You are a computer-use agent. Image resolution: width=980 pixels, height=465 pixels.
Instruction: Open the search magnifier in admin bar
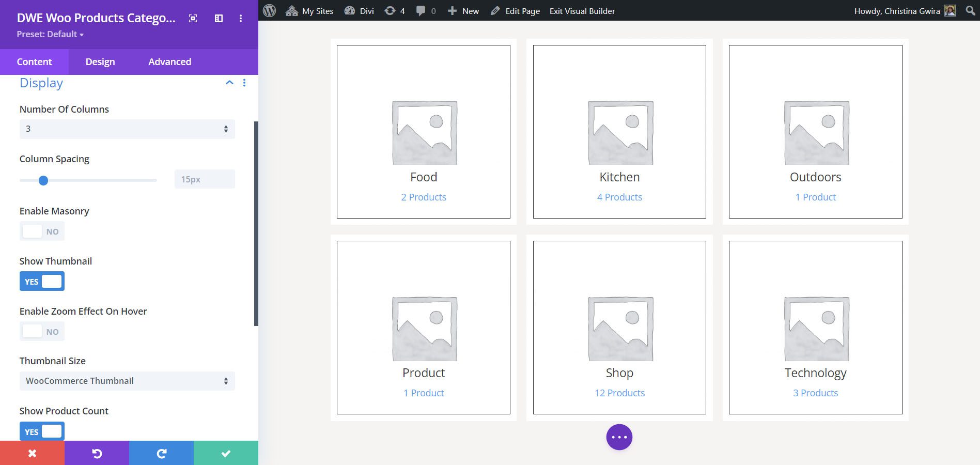[970, 11]
